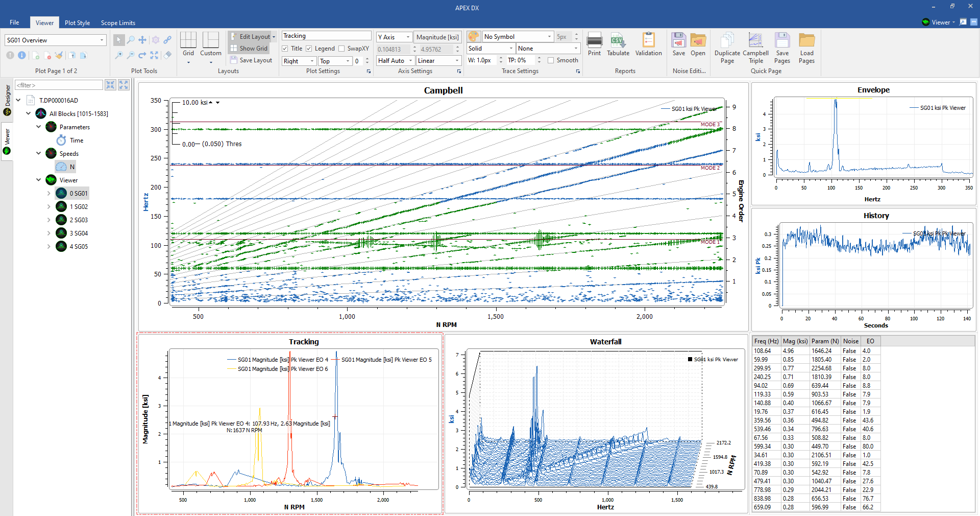Toggle the Legend checkbox
980x516 pixels.
point(309,49)
